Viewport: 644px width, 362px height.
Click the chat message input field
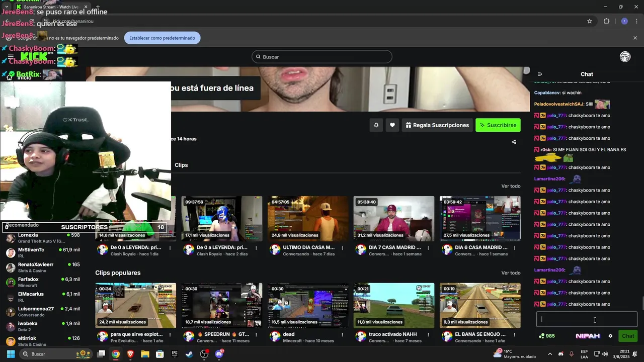pyautogui.click(x=587, y=319)
